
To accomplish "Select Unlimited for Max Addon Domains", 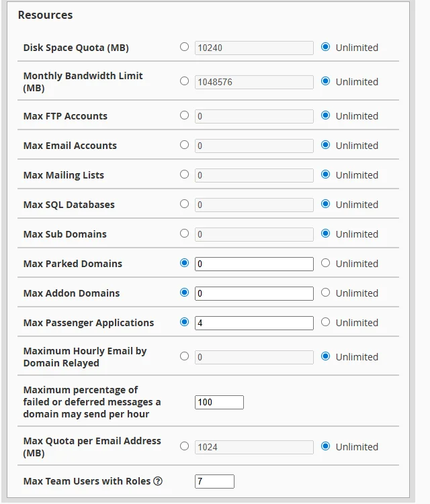I will (x=326, y=293).
